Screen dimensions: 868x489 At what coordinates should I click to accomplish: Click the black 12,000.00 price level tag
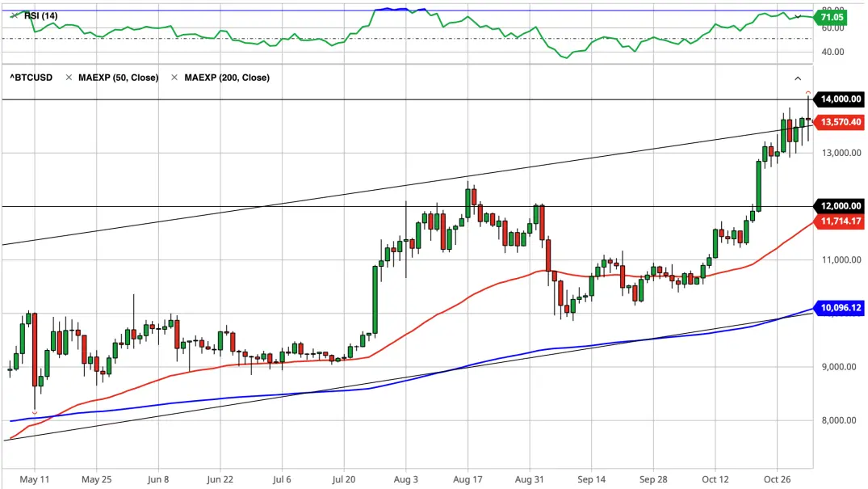coord(840,206)
